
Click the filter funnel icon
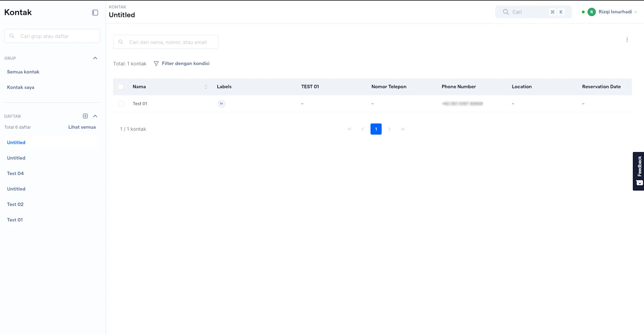coord(156,64)
